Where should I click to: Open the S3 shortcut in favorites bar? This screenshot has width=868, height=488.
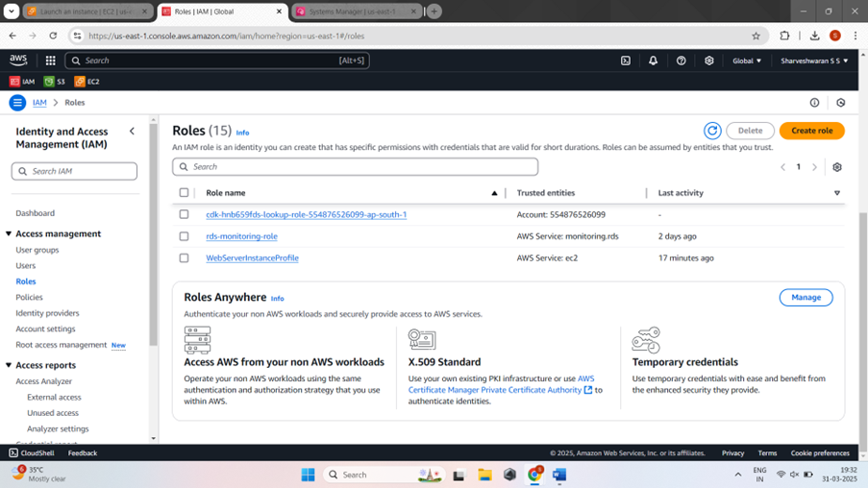tap(54, 82)
